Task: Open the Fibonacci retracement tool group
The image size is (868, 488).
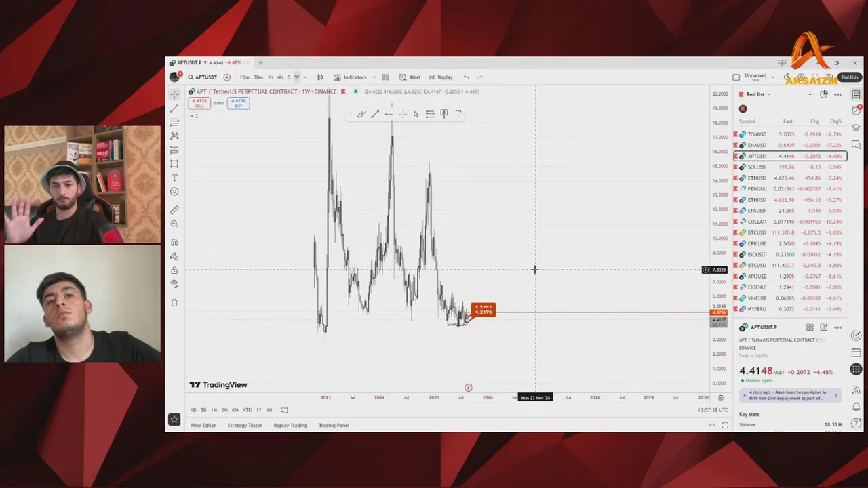Action: [174, 122]
